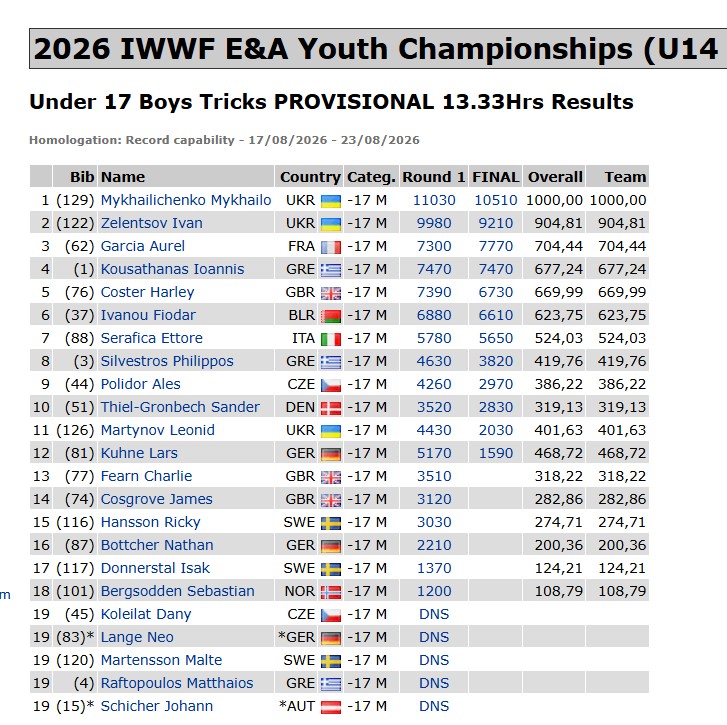Click the Great Britain flag beside Coster Harley
727x725 pixels.
pyautogui.click(x=331, y=293)
